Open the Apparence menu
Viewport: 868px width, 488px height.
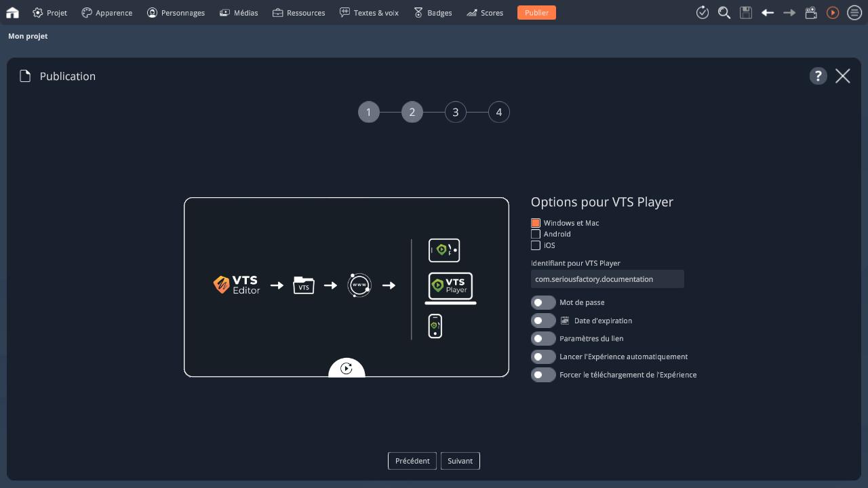[x=106, y=12]
